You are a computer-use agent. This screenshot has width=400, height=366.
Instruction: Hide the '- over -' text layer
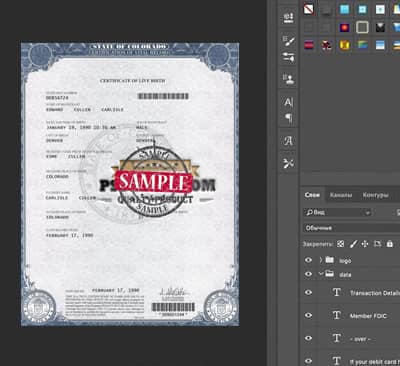tap(309, 338)
